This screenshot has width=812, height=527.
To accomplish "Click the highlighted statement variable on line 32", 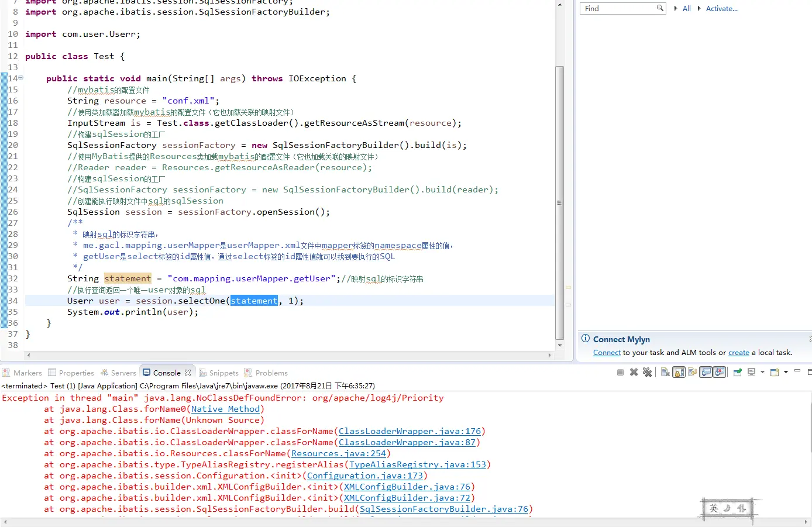I will (128, 278).
